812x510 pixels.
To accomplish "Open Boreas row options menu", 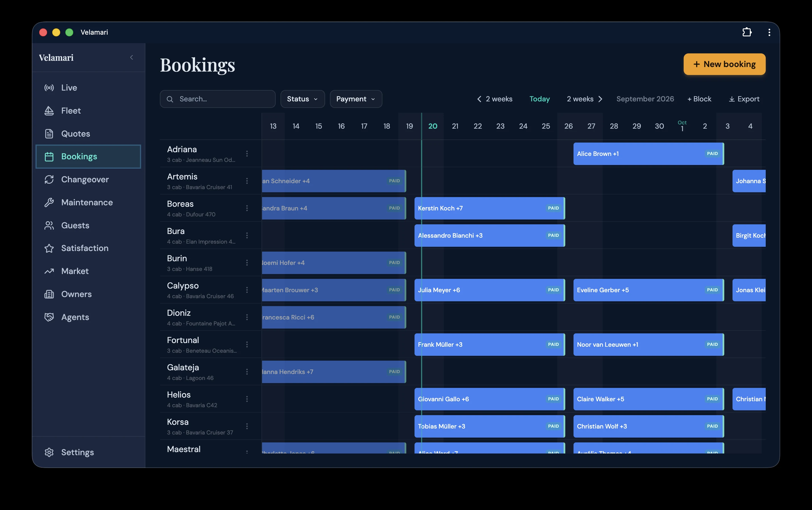I will [247, 208].
